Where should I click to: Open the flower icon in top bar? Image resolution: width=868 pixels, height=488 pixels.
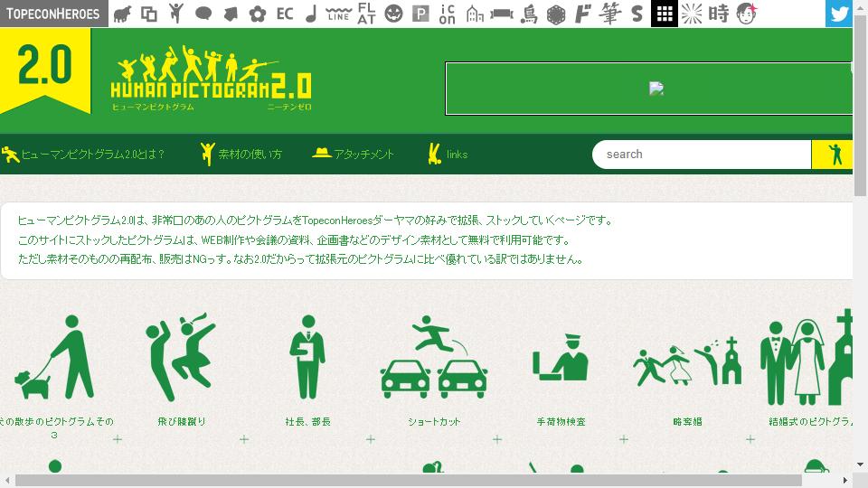[258, 14]
